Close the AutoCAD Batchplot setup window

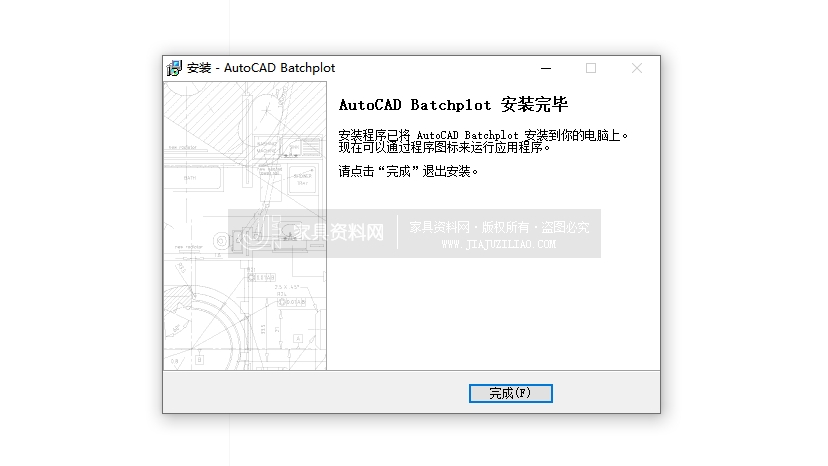(x=637, y=68)
